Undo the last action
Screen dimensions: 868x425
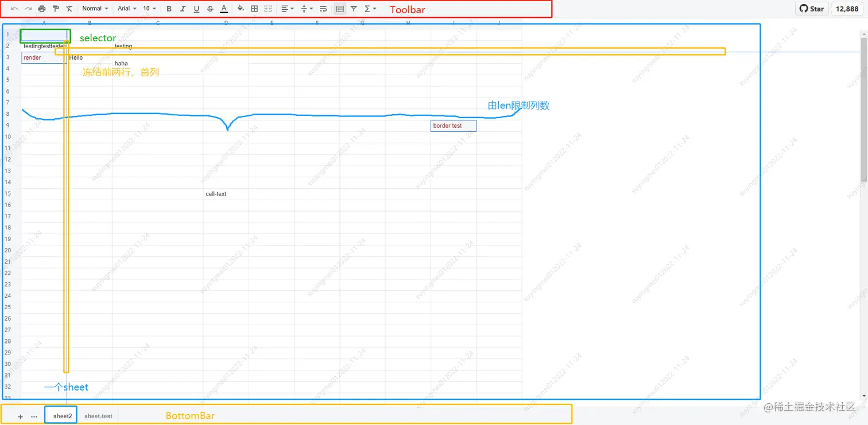click(x=14, y=9)
